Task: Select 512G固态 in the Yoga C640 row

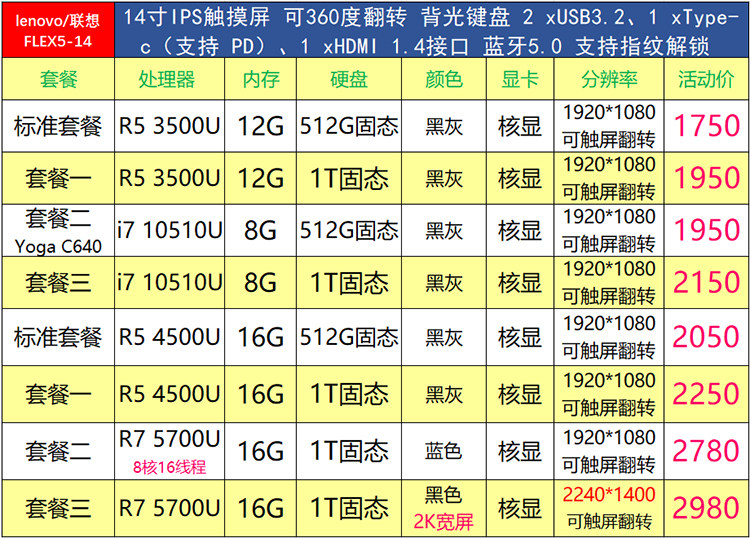Action: [x=349, y=231]
